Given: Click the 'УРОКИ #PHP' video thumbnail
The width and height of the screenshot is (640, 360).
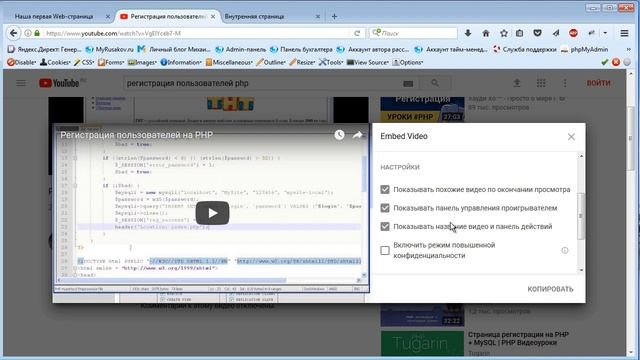Looking at the screenshot, I should coord(422,109).
